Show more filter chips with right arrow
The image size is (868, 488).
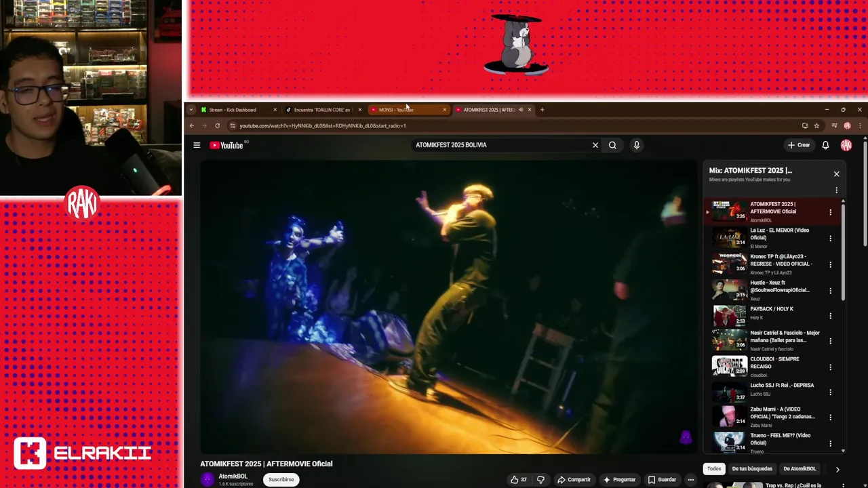coord(837,469)
